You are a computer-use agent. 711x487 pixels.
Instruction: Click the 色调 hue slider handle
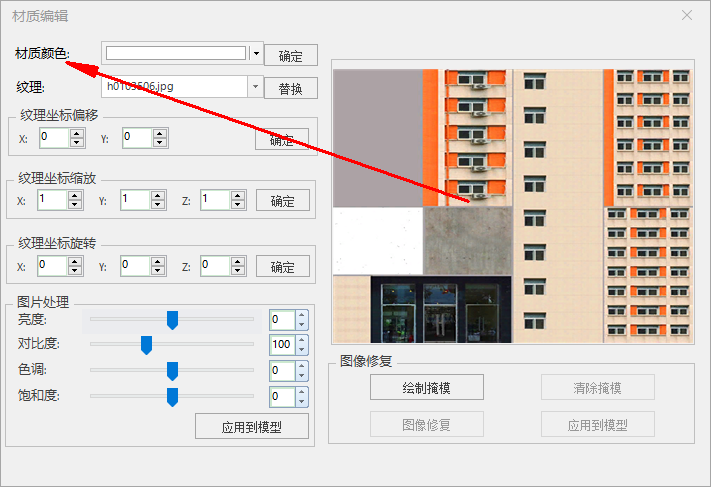click(x=172, y=371)
